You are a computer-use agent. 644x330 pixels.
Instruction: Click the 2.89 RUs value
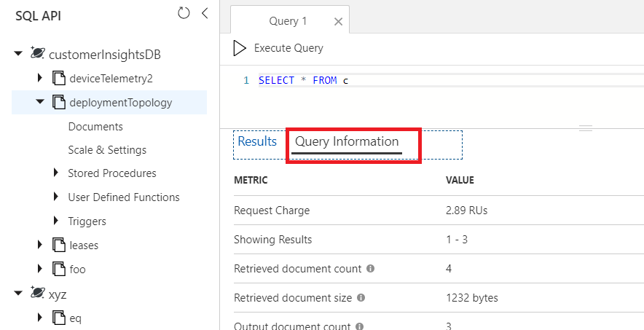466,211
